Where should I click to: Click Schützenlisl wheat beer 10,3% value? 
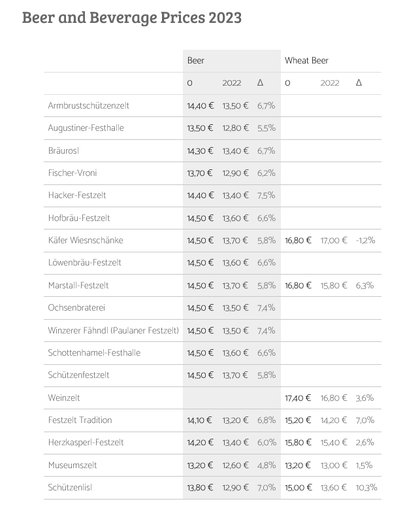(x=366, y=488)
